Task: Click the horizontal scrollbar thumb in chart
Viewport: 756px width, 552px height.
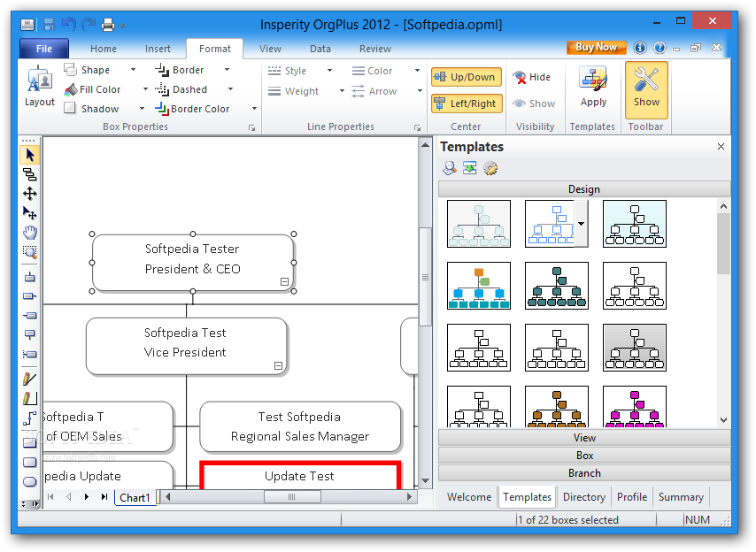Action: pyautogui.click(x=292, y=496)
